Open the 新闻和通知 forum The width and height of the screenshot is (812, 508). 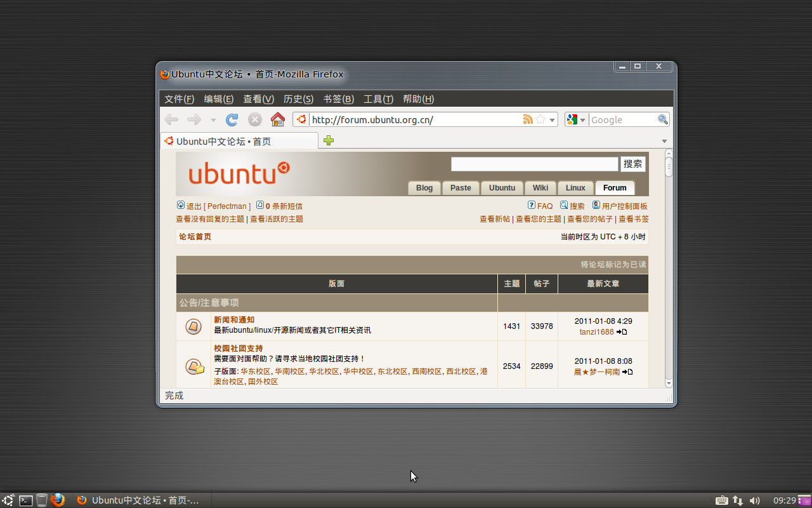tap(234, 320)
